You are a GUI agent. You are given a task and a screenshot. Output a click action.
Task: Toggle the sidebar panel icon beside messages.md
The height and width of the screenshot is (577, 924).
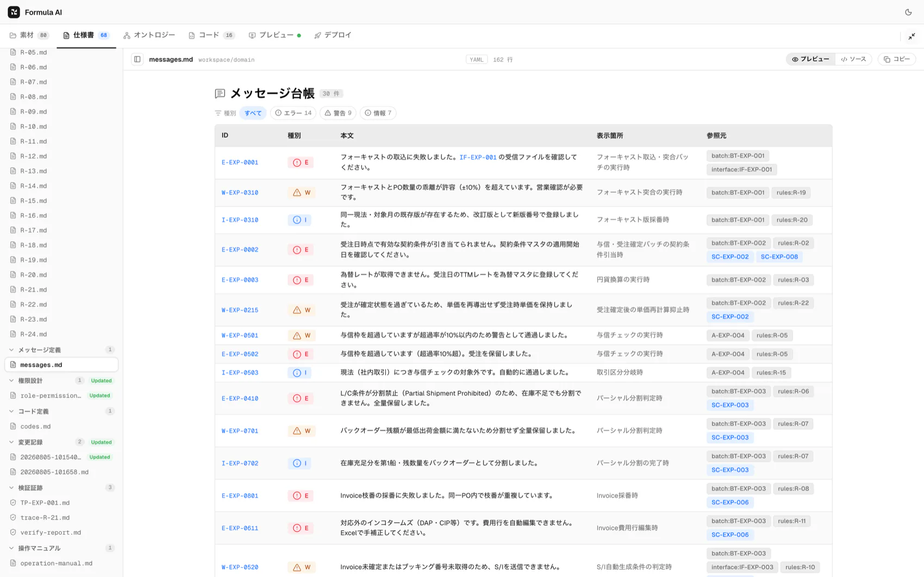tap(138, 59)
